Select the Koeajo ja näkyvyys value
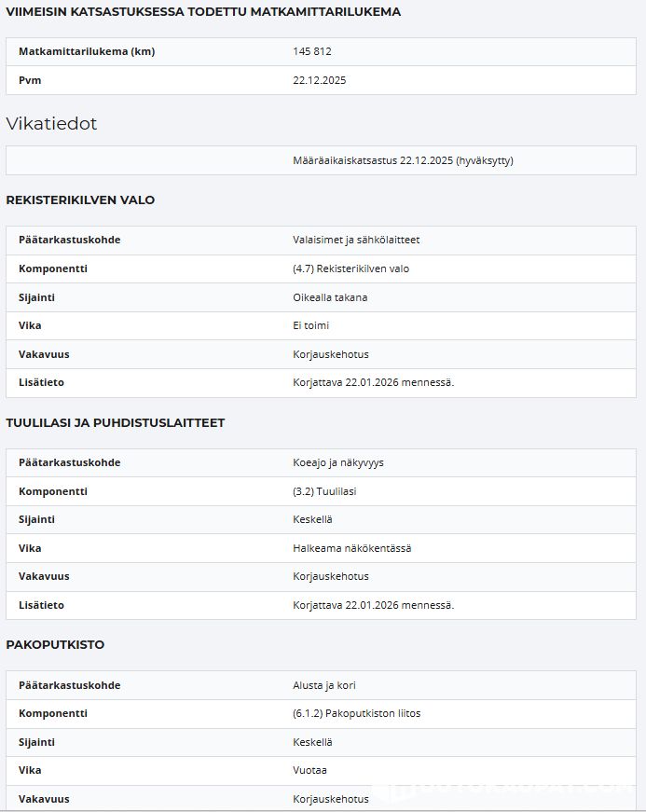 click(x=338, y=462)
